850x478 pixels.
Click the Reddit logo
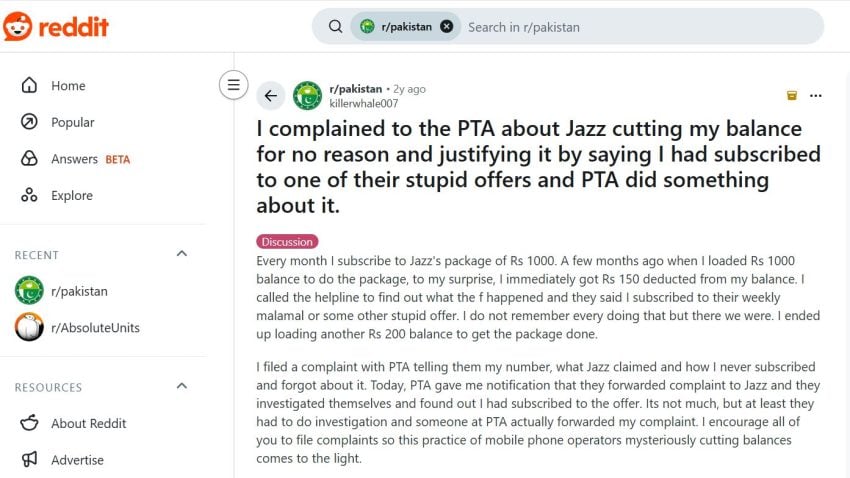click(56, 26)
